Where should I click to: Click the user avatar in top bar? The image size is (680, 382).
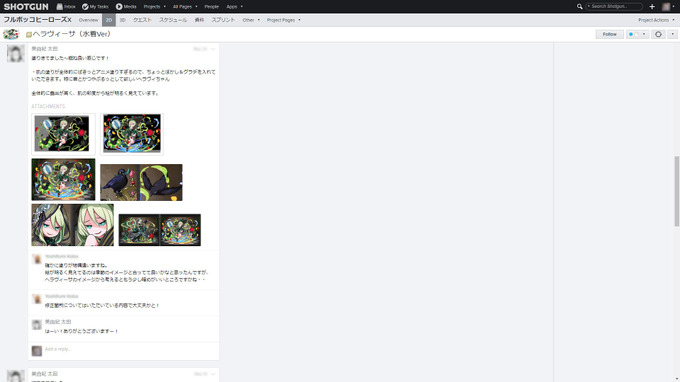(666, 7)
